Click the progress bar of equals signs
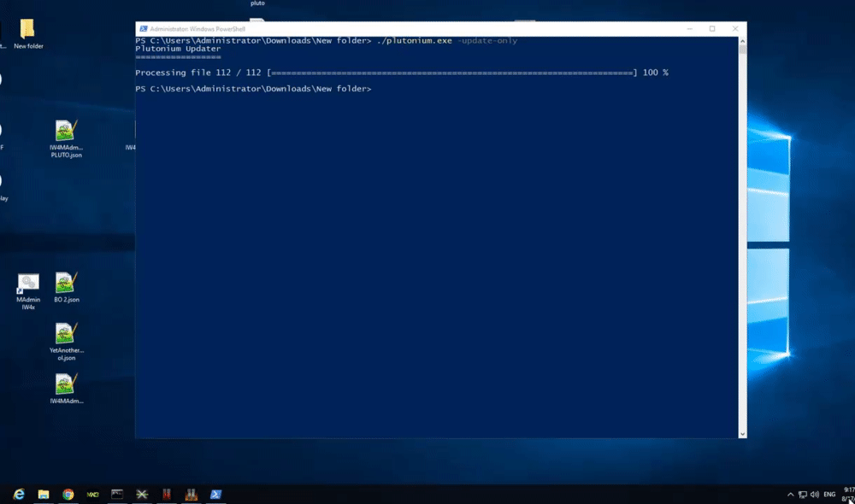 coord(451,73)
